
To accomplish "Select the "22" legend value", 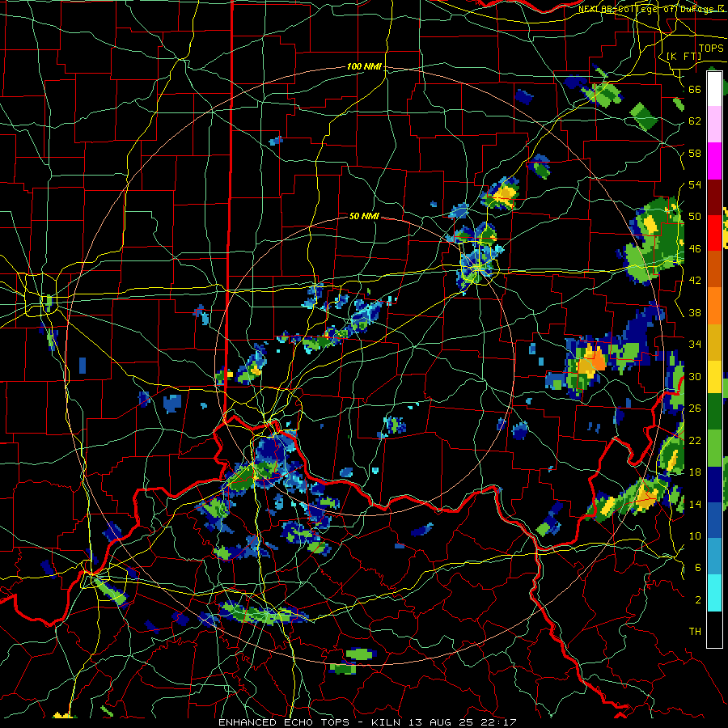I will click(x=695, y=440).
